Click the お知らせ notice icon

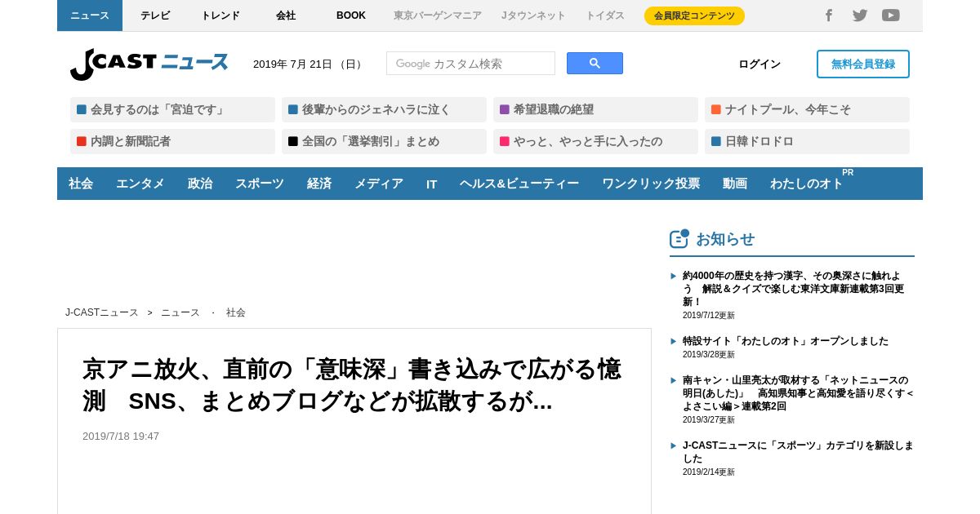[679, 238]
